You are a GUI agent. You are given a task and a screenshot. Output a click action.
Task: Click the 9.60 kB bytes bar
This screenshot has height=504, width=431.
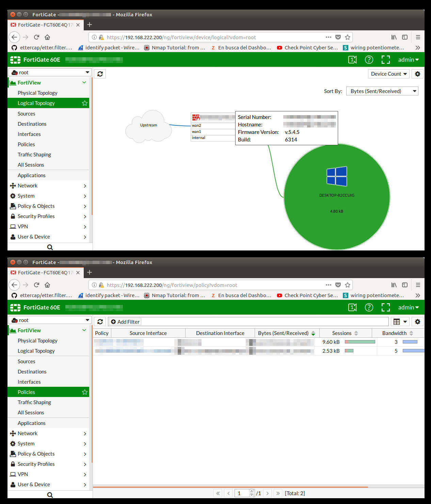[360, 342]
